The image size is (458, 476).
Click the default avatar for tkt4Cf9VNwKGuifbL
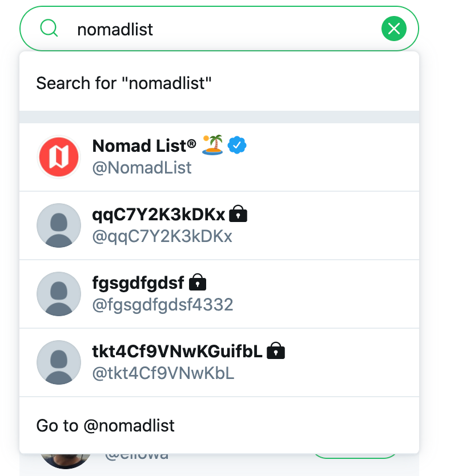[x=59, y=362]
